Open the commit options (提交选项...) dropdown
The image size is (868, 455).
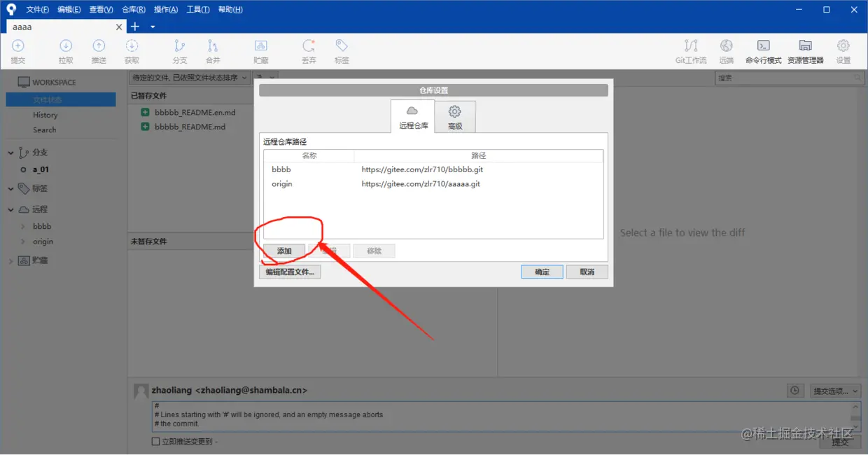[x=836, y=391]
